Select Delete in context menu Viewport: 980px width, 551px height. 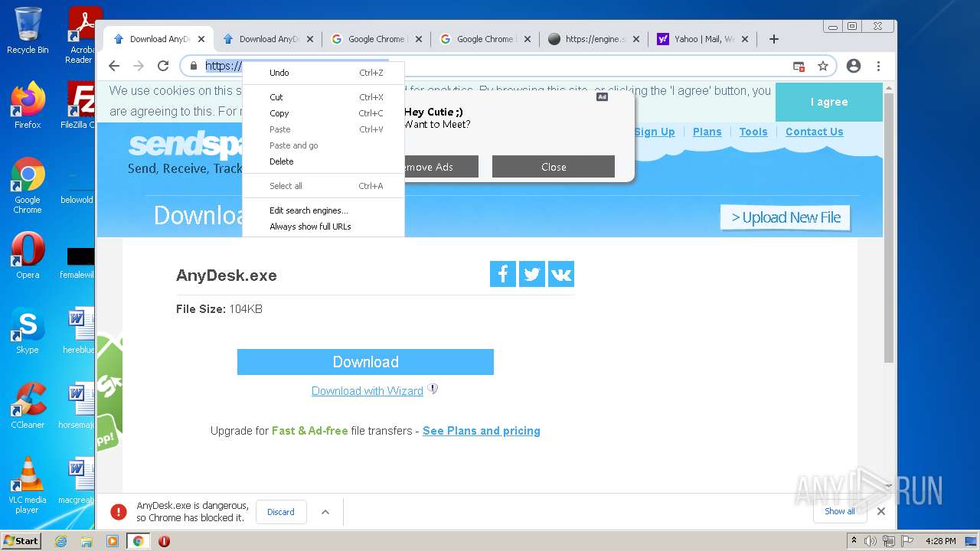[323, 161]
